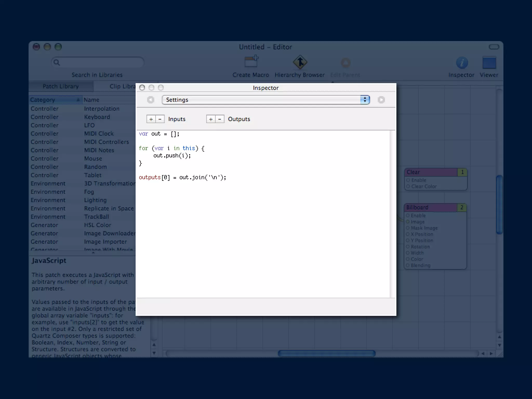Viewport: 532px width, 399px height.
Task: Switch to the Patch Library tab
Action: pos(61,87)
